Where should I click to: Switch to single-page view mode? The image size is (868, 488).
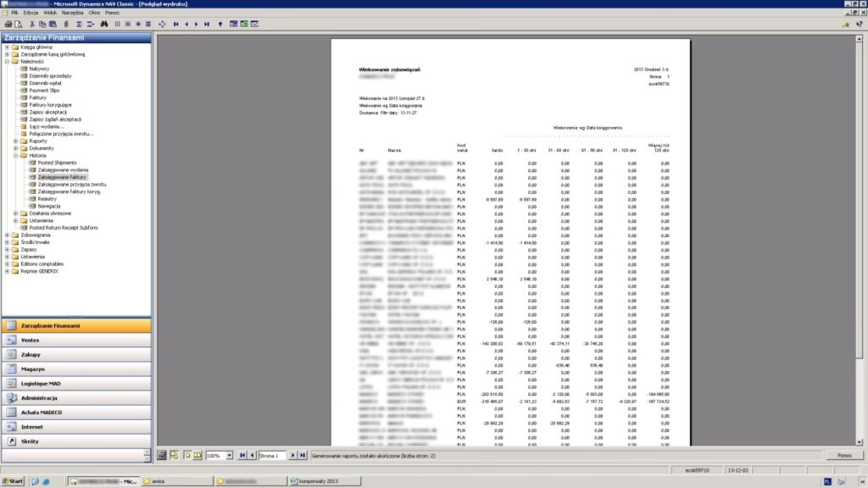[x=187, y=456]
